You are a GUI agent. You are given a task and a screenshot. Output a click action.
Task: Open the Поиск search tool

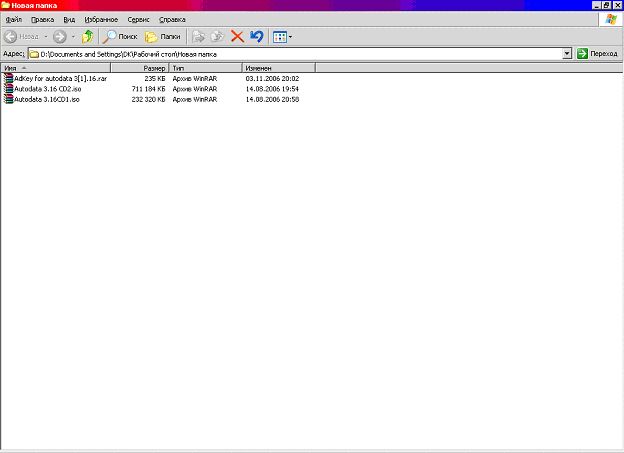pyautogui.click(x=120, y=37)
